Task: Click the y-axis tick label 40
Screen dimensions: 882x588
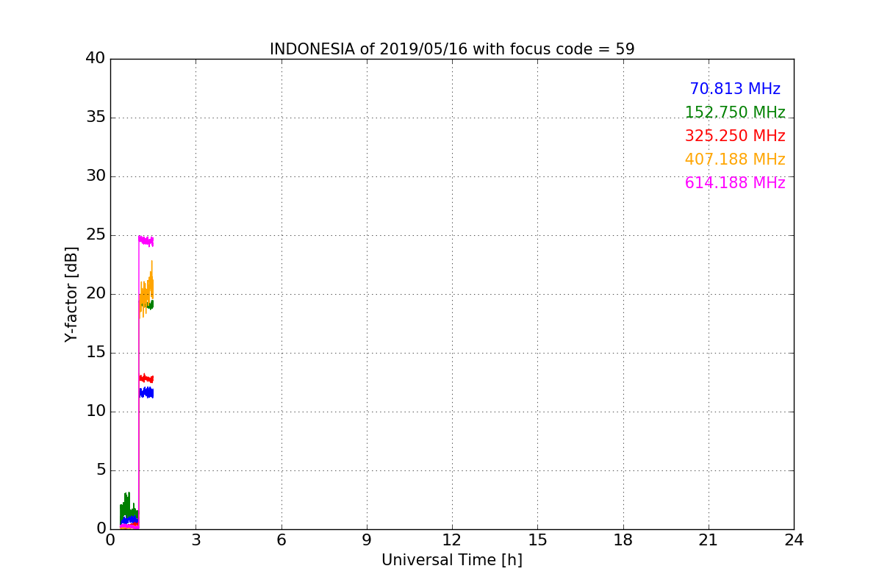Action: click(96, 59)
